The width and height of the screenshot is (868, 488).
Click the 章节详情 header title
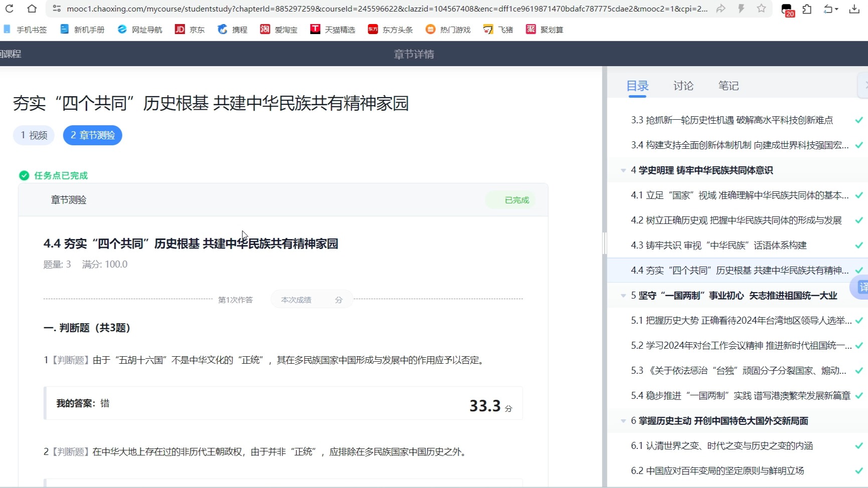tap(414, 54)
